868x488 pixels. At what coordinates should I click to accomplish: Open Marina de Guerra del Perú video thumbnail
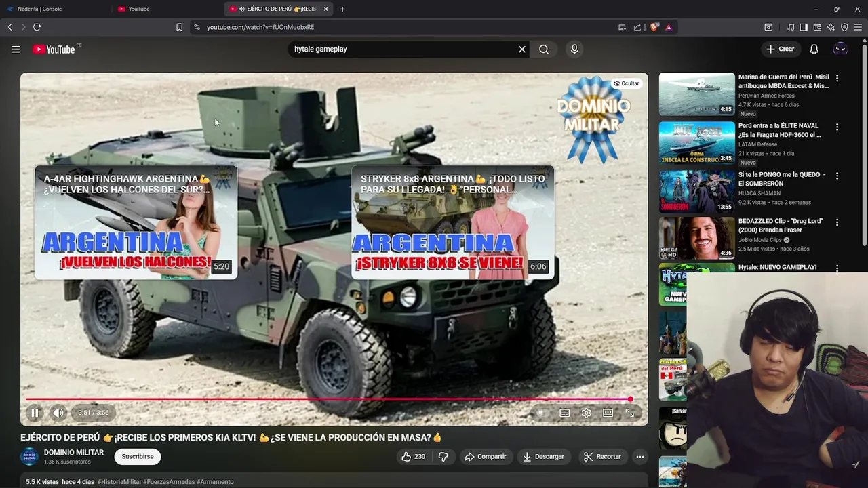click(696, 94)
